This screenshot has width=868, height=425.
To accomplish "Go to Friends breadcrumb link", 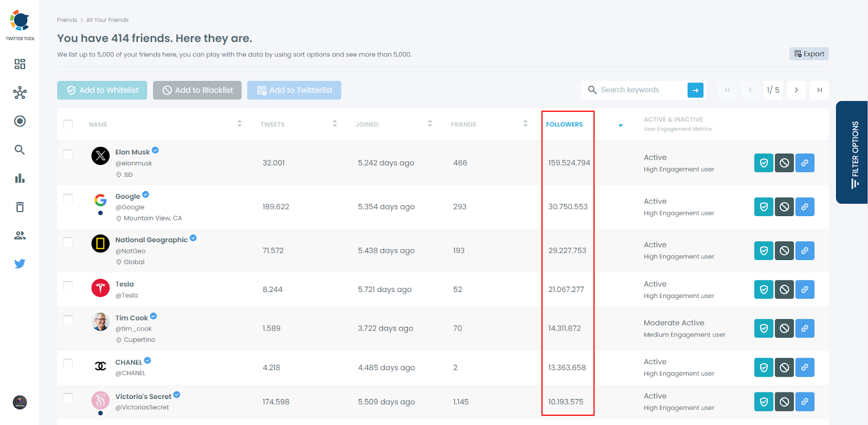I will click(x=67, y=20).
